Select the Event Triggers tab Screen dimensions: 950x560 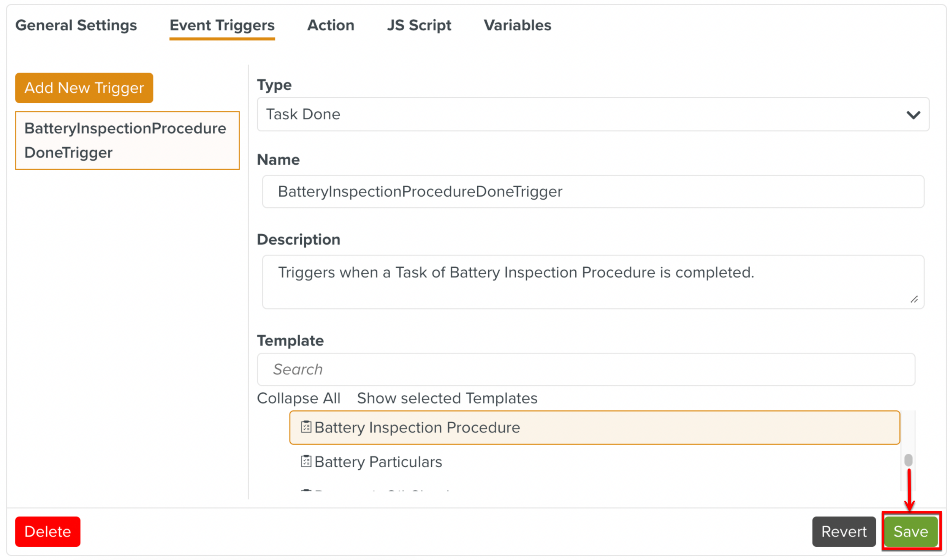click(222, 25)
